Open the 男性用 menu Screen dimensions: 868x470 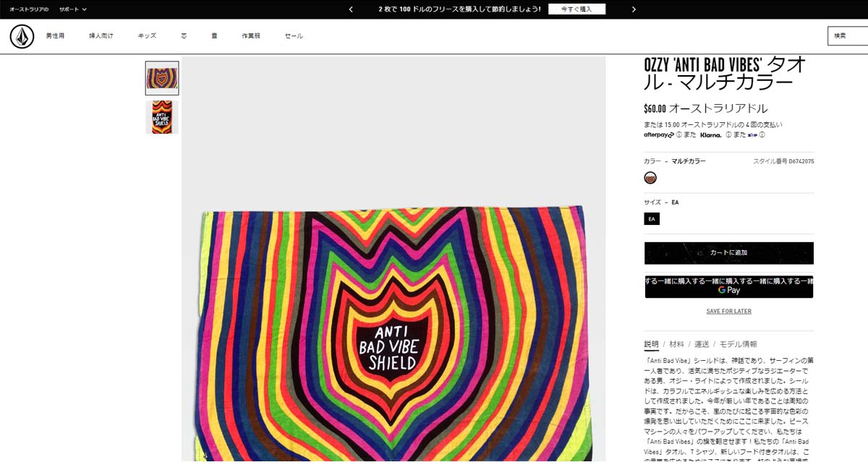tap(55, 35)
